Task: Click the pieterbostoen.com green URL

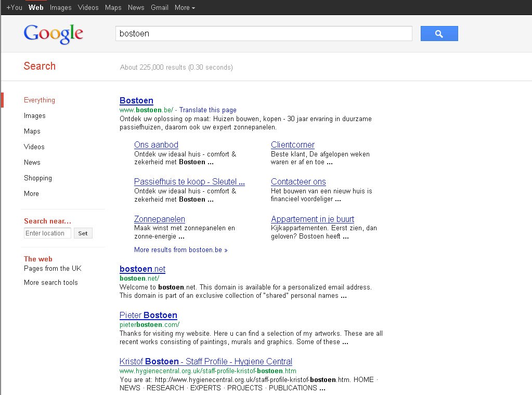Action: (149, 324)
